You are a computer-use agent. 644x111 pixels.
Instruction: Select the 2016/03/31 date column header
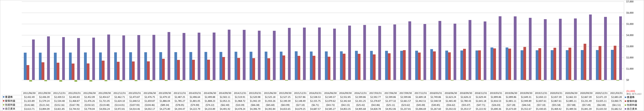(315, 93)
